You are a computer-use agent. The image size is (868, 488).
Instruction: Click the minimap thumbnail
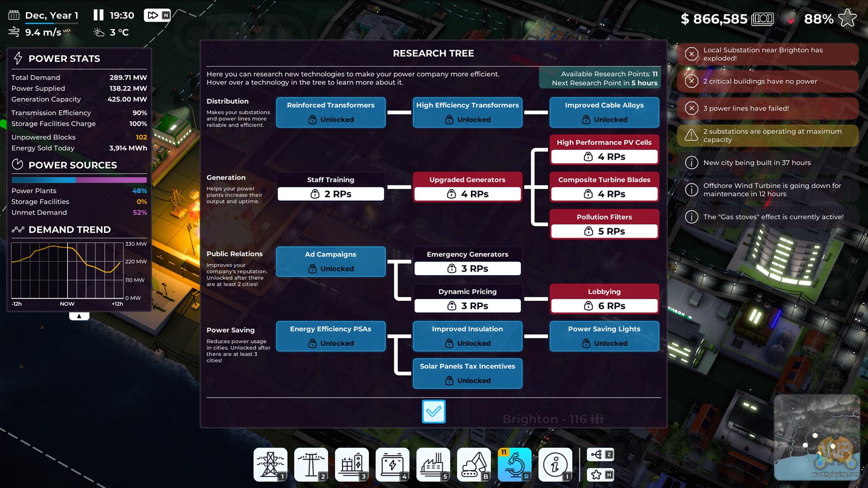pyautogui.click(x=816, y=436)
